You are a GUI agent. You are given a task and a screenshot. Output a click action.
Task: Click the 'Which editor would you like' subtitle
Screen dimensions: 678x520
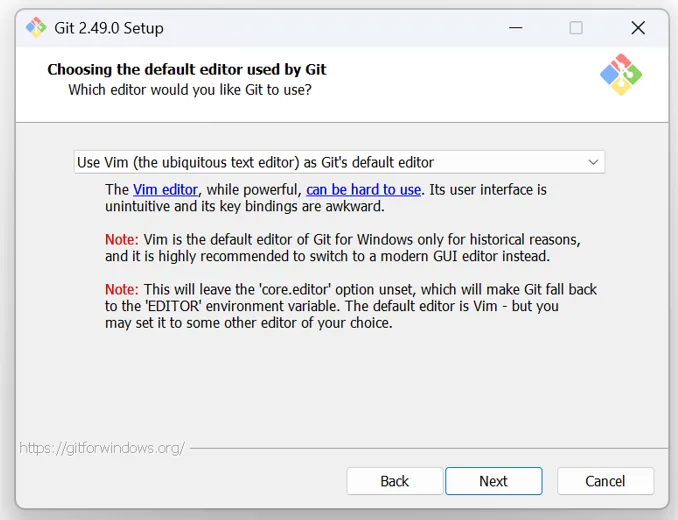pos(189,90)
